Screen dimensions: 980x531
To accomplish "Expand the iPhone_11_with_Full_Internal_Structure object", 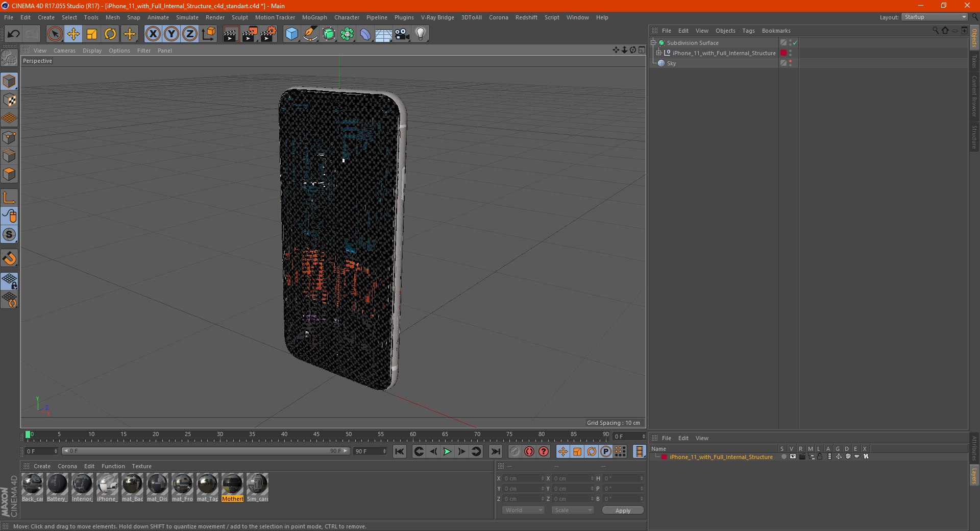I will [x=659, y=53].
